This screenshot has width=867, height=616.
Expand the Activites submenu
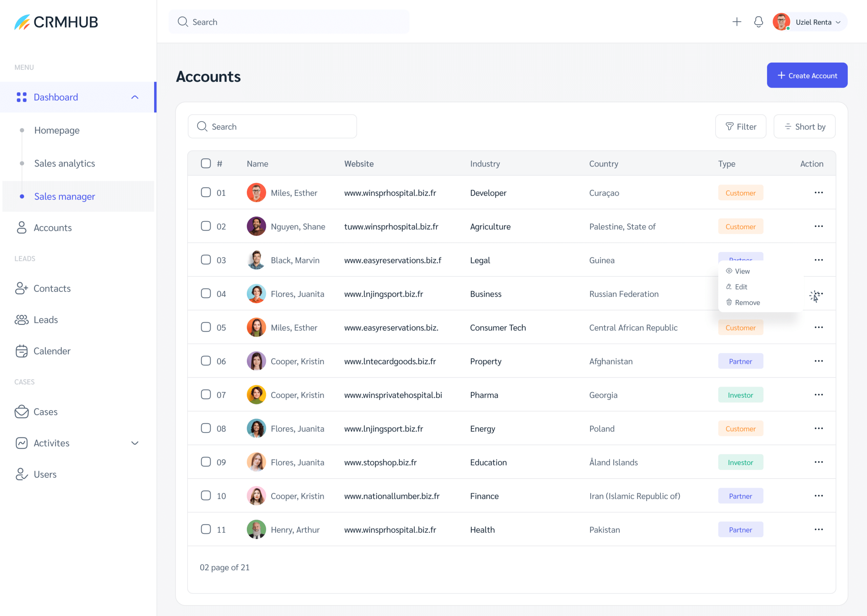(135, 443)
